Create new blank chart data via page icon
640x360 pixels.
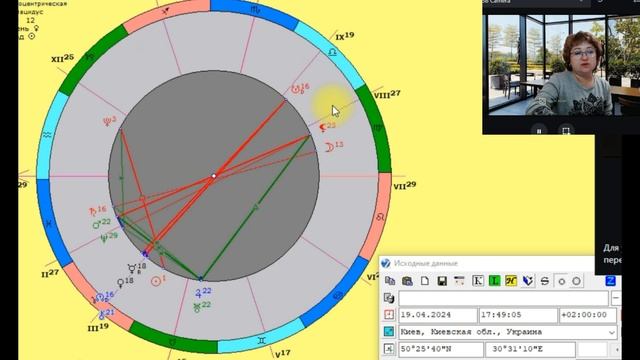point(424,281)
